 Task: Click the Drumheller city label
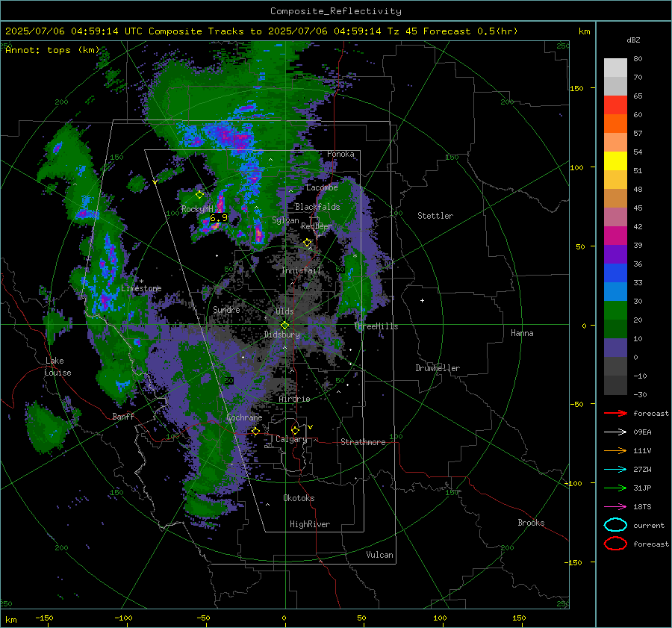(x=438, y=368)
